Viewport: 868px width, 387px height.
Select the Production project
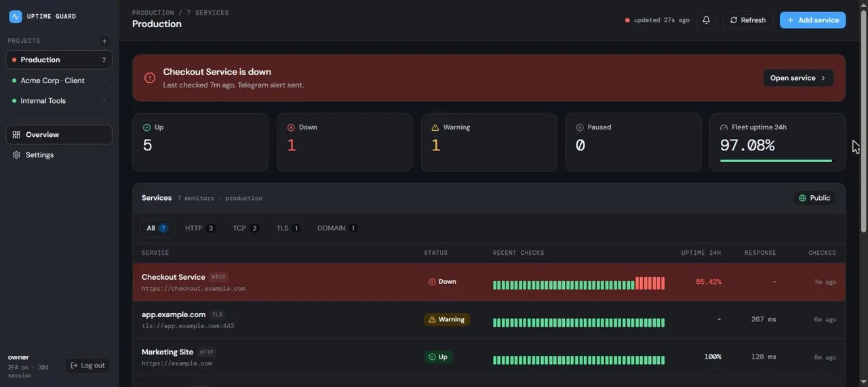tap(59, 60)
